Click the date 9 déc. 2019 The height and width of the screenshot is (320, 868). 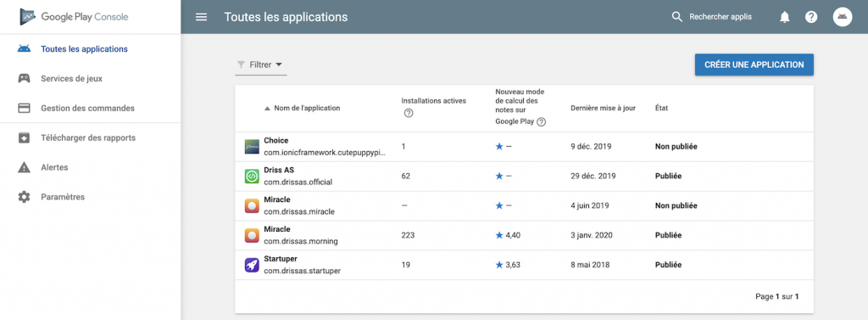[591, 147]
